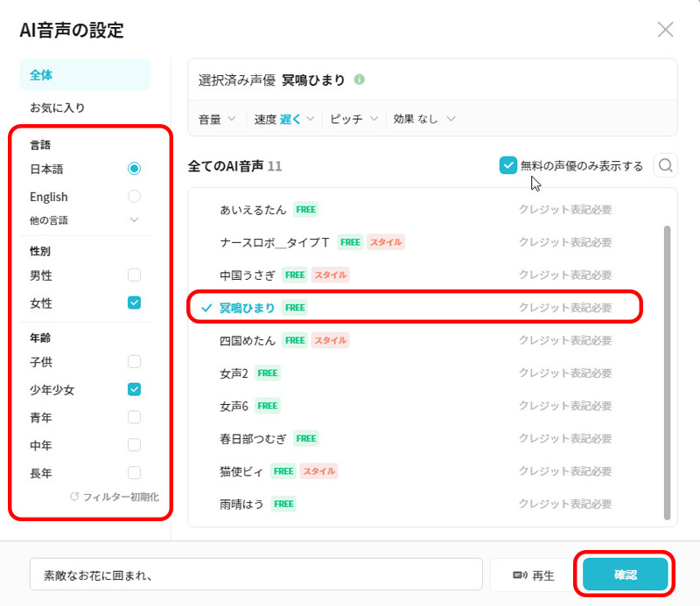
Task: Click the text field containing 素敵なお花に囲まれ、
Action: [254, 574]
